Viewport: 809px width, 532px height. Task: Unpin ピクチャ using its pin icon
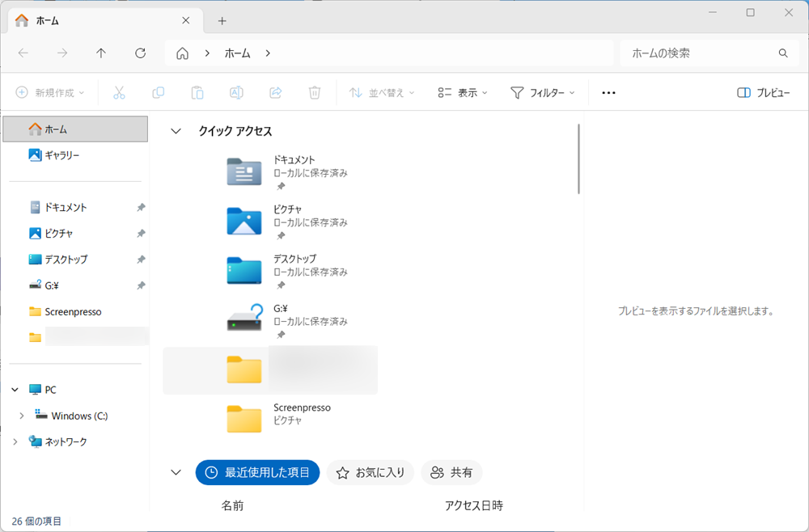click(x=141, y=233)
